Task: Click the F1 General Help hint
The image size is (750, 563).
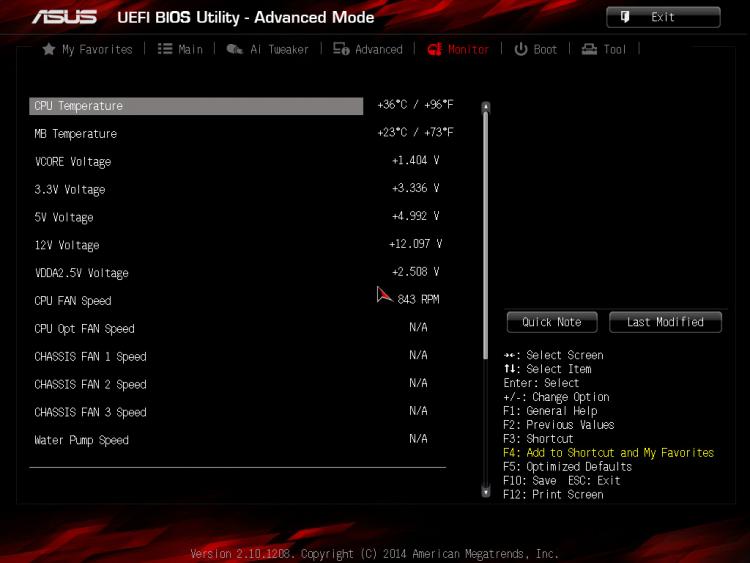Action: [x=551, y=411]
